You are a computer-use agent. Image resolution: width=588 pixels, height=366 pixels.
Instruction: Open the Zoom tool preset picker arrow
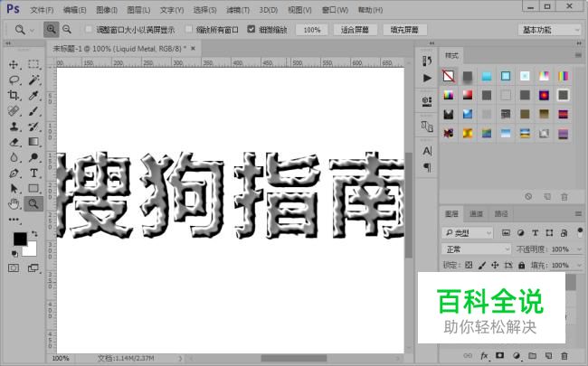coord(32,30)
